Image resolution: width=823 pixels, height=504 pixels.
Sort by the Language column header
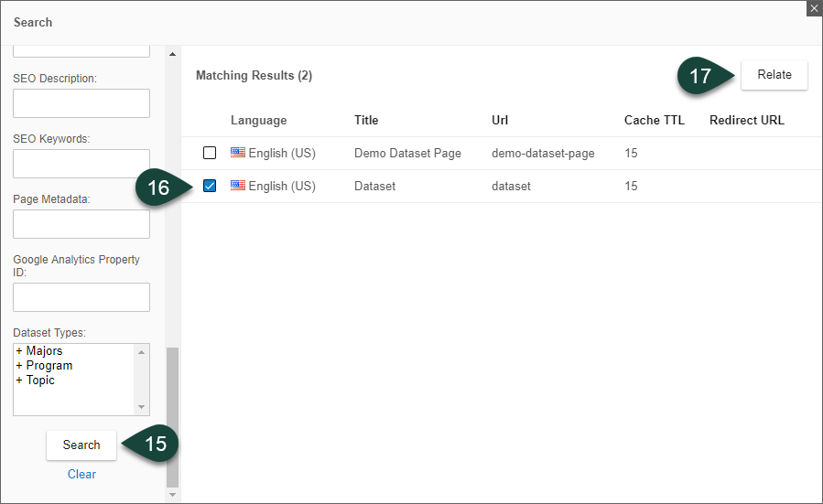258,120
